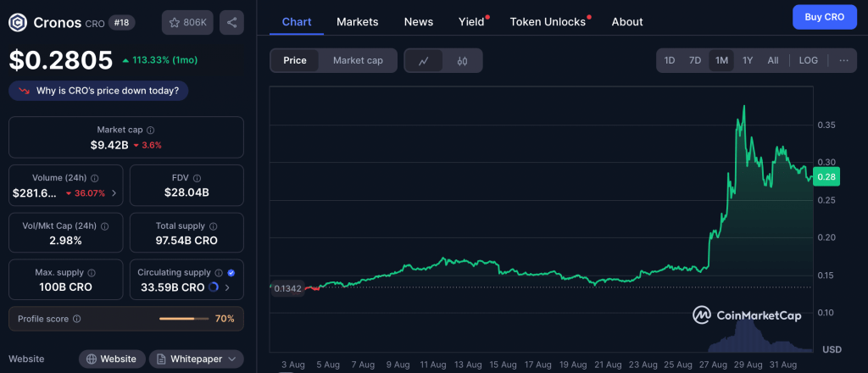Click the Profile score info icon
Image resolution: width=868 pixels, height=373 pixels.
pos(77,319)
